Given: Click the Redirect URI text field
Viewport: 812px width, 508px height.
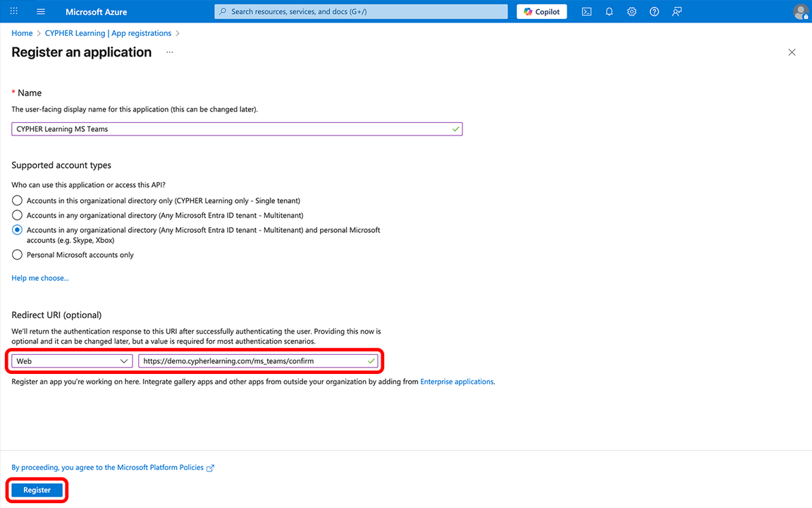Looking at the screenshot, I should click(258, 361).
